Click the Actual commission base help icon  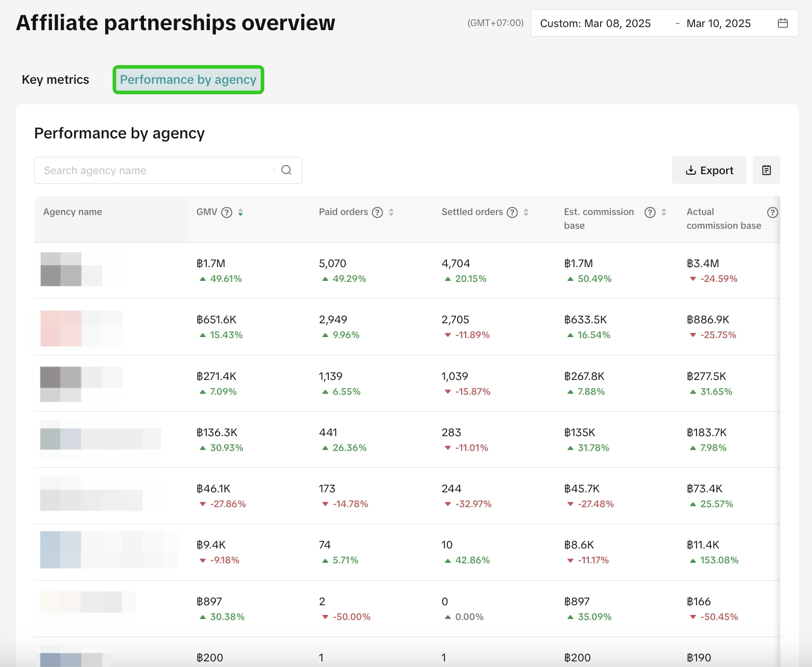point(772,212)
